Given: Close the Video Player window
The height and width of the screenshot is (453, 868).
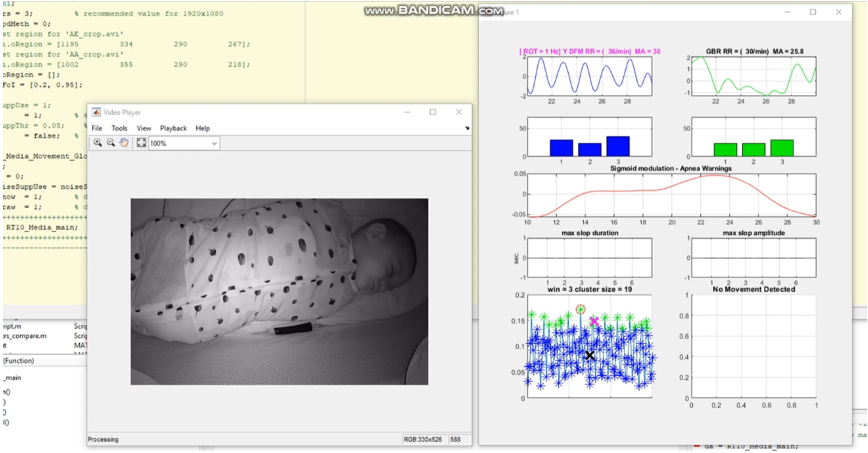Looking at the screenshot, I should [458, 112].
